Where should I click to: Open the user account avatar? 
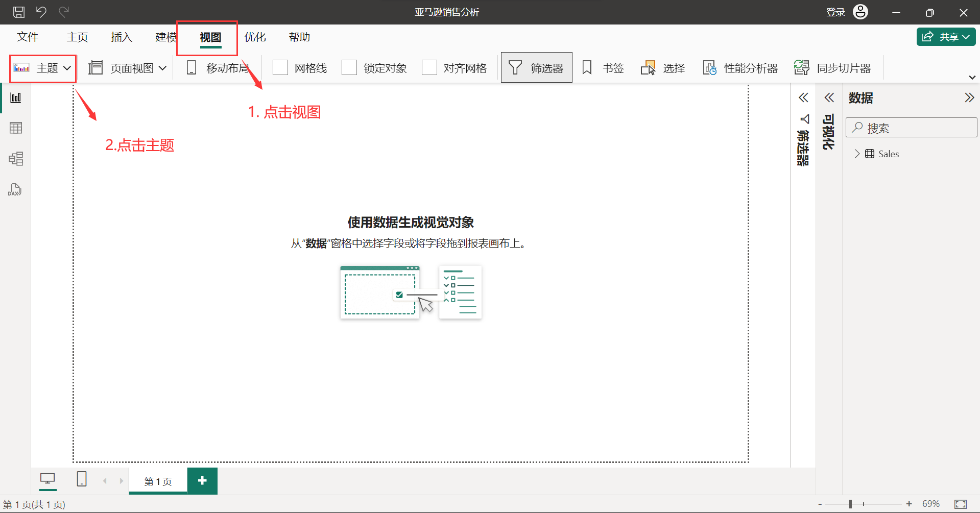861,12
